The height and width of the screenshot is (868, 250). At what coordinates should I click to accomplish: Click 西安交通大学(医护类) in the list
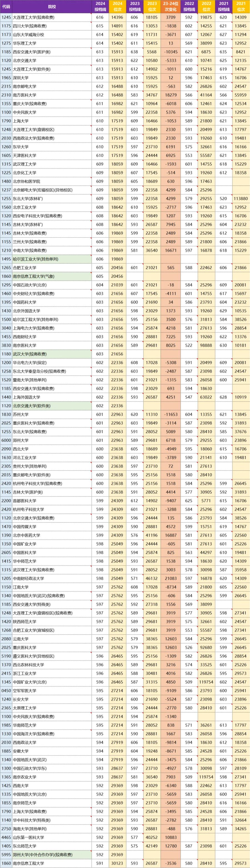[52, 52]
